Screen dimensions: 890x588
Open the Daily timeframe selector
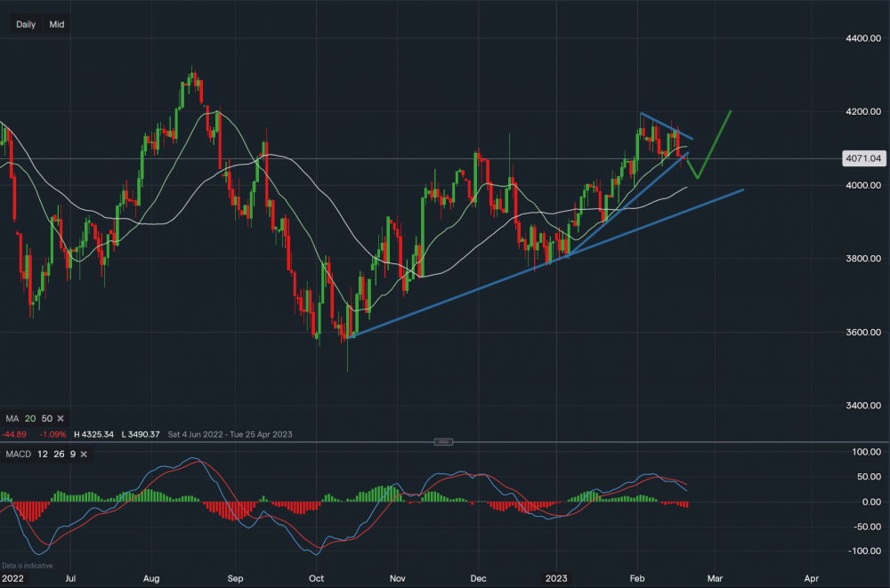(26, 25)
